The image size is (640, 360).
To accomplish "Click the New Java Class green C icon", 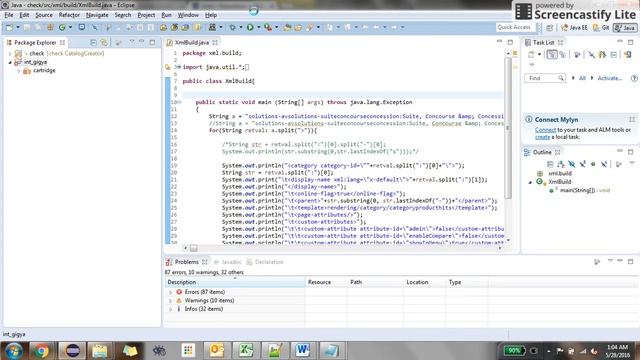I will (62, 27).
